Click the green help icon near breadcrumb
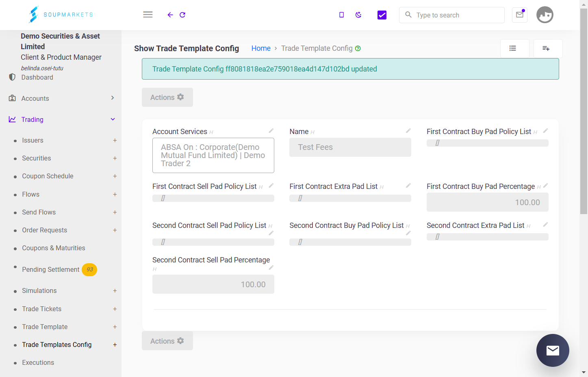This screenshot has height=377, width=588. [358, 48]
